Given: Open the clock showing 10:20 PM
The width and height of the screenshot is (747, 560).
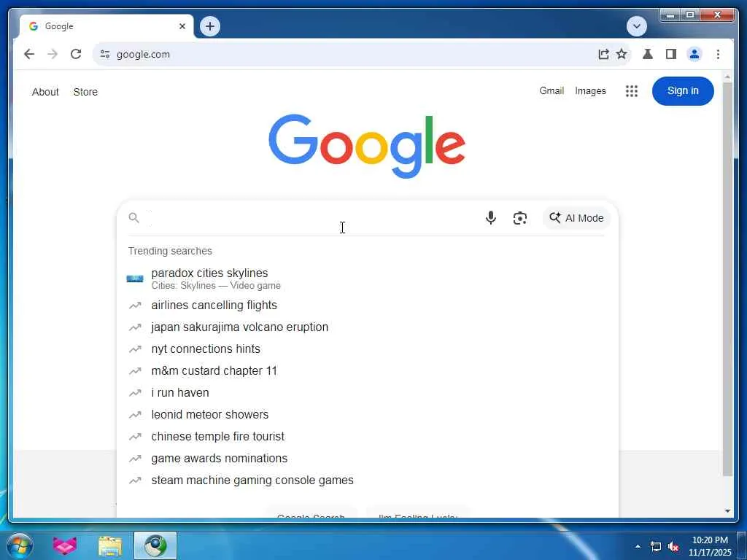Looking at the screenshot, I should point(710,540).
